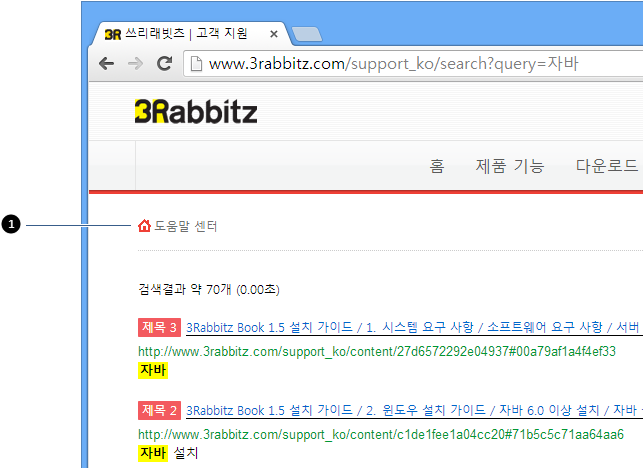Open the 홈 menu item
The height and width of the screenshot is (469, 644).
437,166
